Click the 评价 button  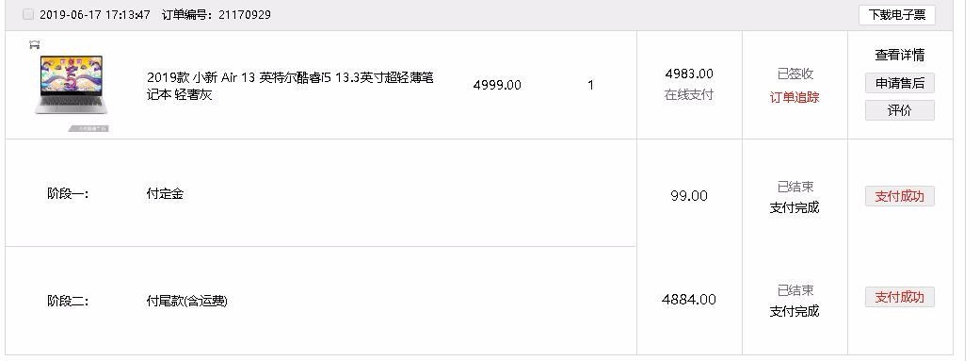click(899, 110)
